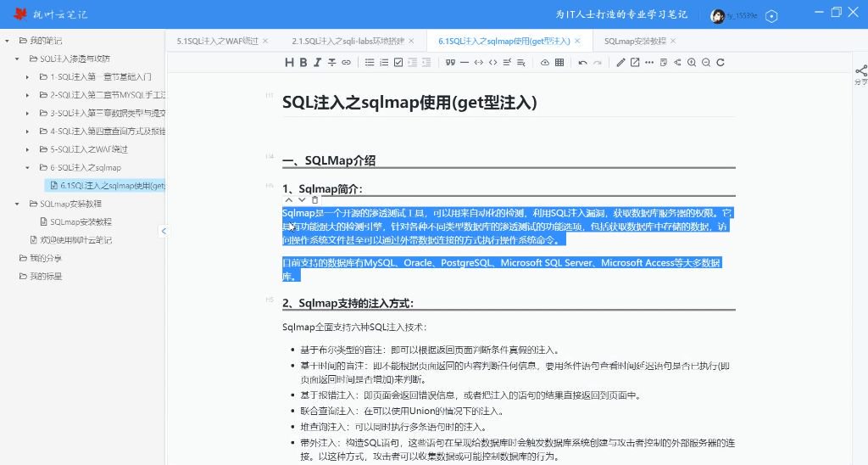Open user avatar profile
Image resolution: width=868 pixels, height=465 pixels.
pyautogui.click(x=717, y=15)
